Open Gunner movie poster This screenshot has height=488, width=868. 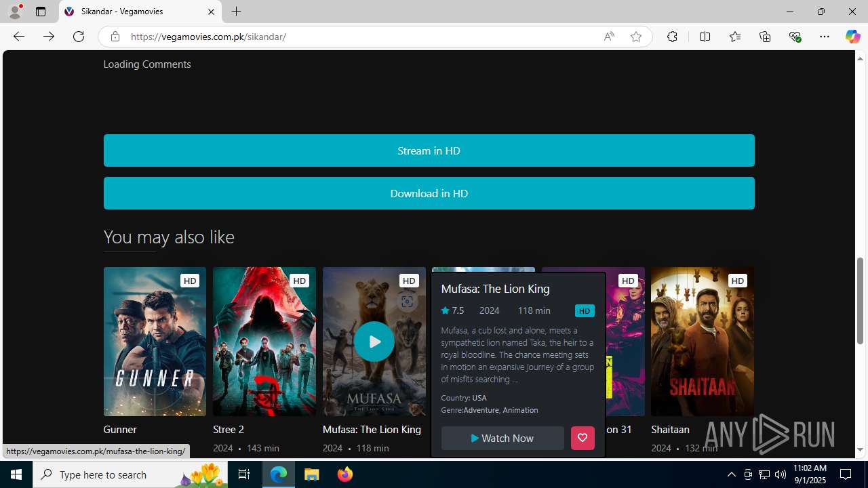coord(155,341)
